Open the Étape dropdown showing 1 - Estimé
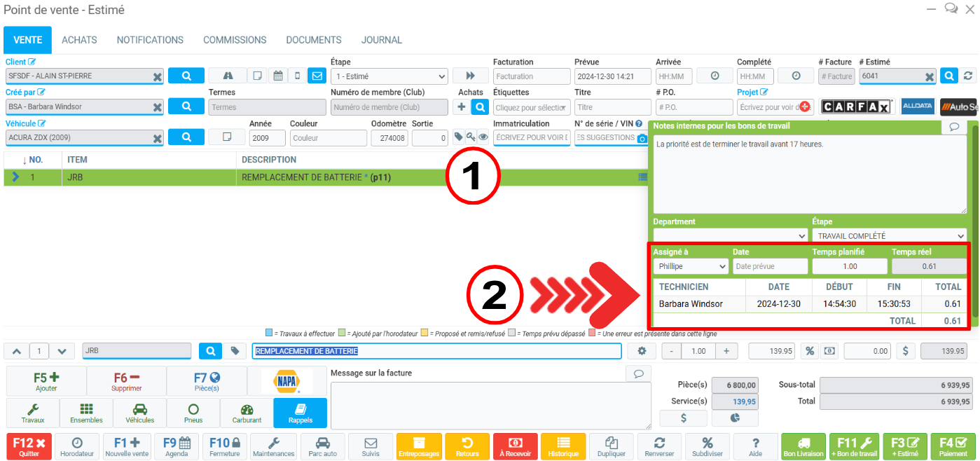The image size is (980, 461). pyautogui.click(x=389, y=76)
